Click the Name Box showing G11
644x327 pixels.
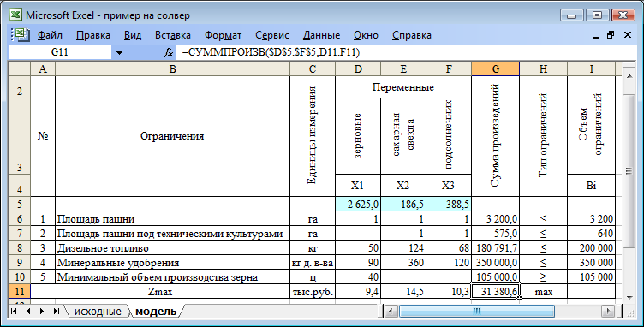[60, 52]
